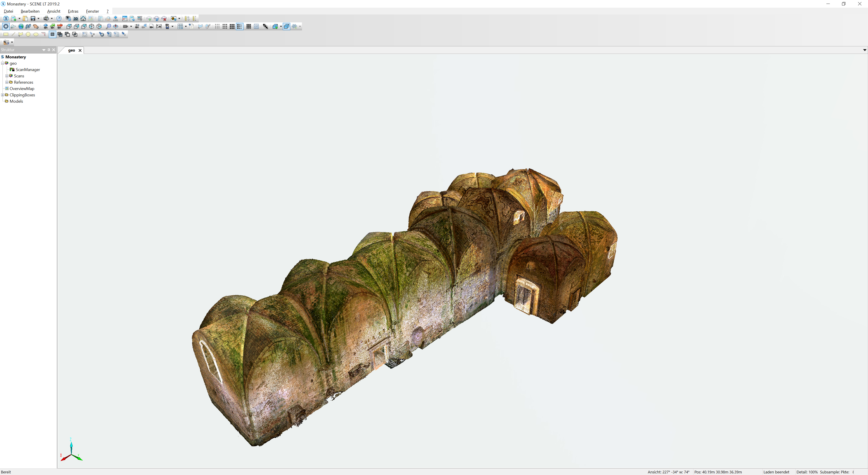The width and height of the screenshot is (868, 475).
Task: Select ScanManager in the structure tree
Action: point(28,70)
